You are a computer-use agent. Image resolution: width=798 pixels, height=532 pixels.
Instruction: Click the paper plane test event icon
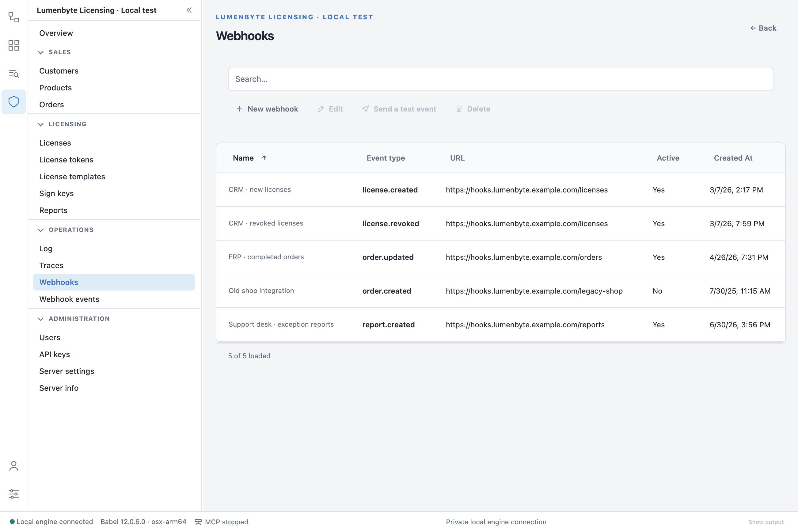tap(365, 109)
